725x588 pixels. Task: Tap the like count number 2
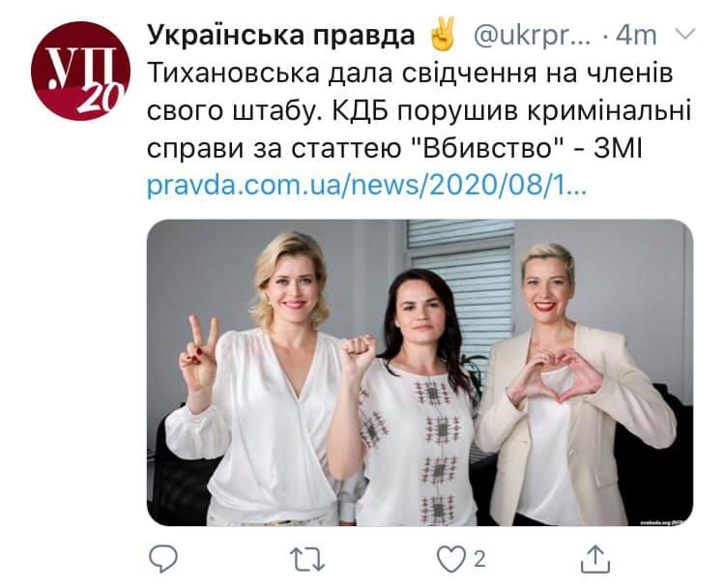coord(479,560)
